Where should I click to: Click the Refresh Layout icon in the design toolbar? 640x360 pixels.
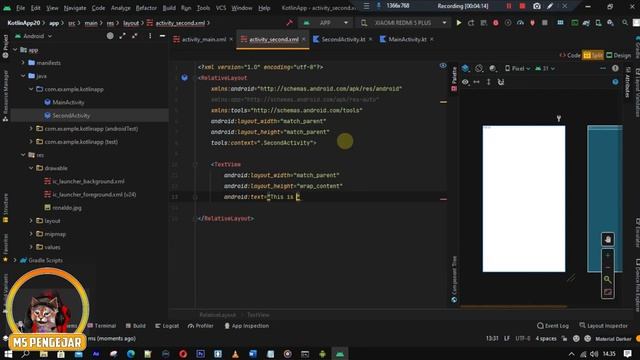501,82
